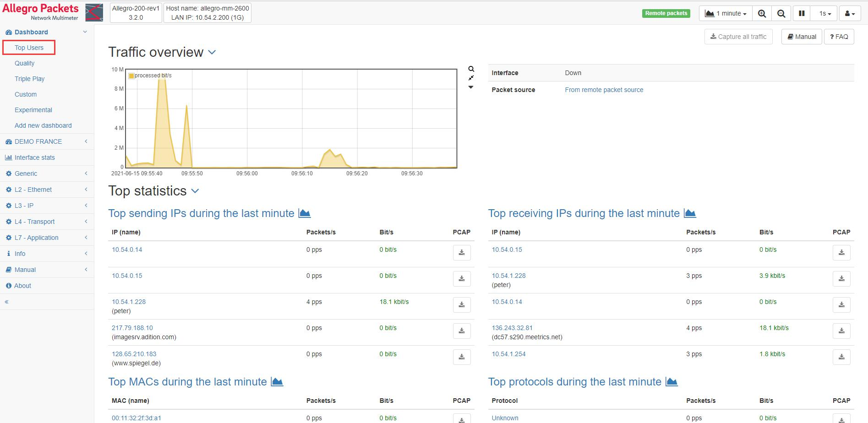Follow the From remote packet source link
The width and height of the screenshot is (868, 423).
pos(604,90)
